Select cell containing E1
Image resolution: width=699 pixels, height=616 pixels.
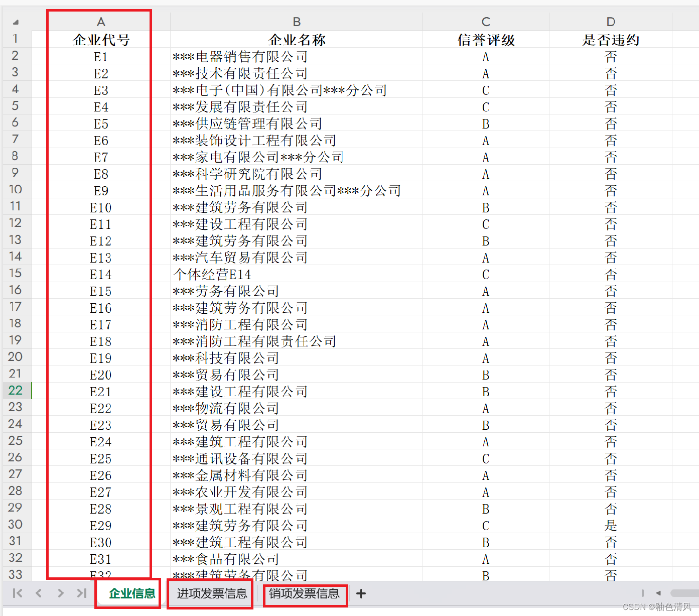point(101,56)
